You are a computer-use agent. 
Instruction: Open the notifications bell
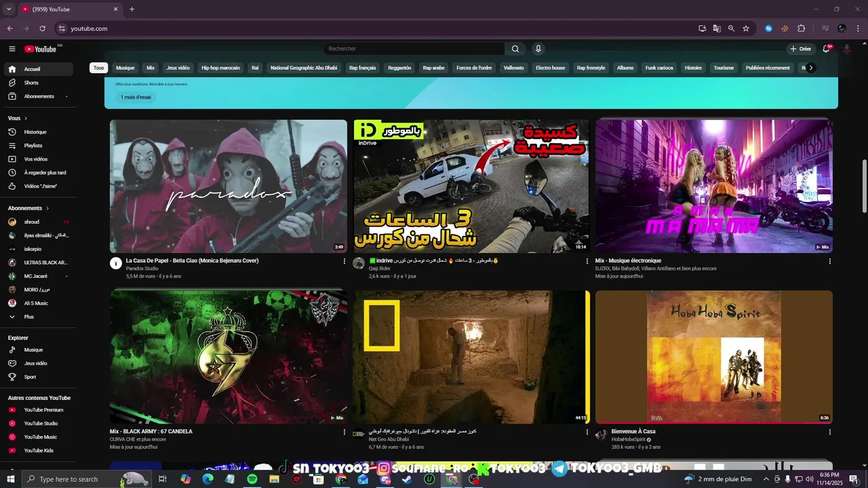pyautogui.click(x=826, y=49)
